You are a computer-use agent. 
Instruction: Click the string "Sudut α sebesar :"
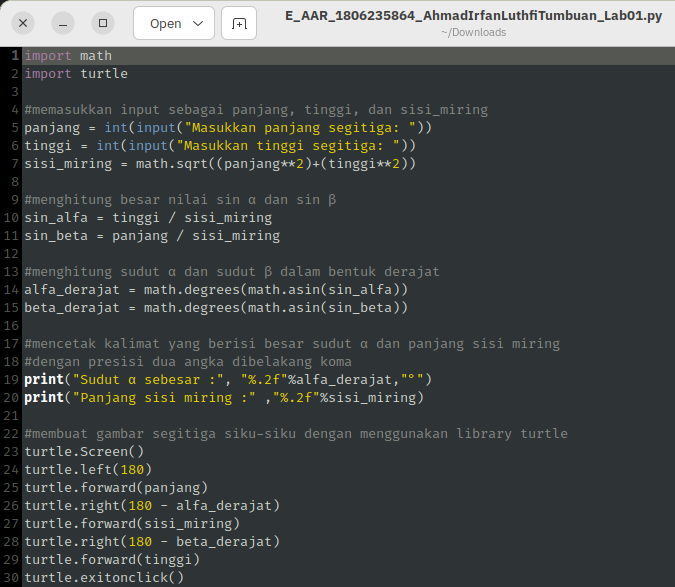pos(148,380)
